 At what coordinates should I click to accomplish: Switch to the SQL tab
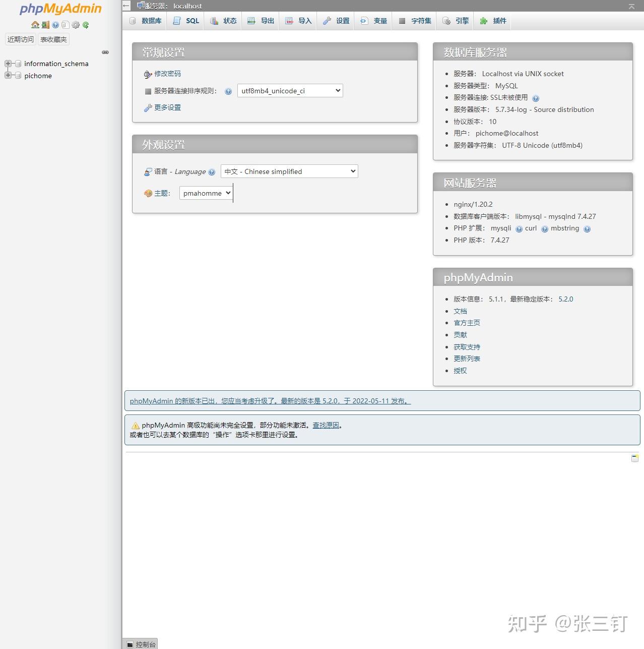pos(185,21)
